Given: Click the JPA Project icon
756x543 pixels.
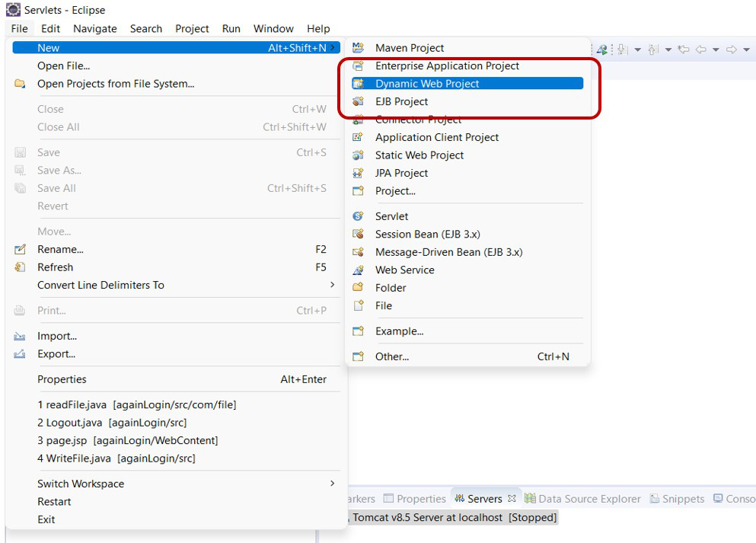Looking at the screenshot, I should [358, 173].
